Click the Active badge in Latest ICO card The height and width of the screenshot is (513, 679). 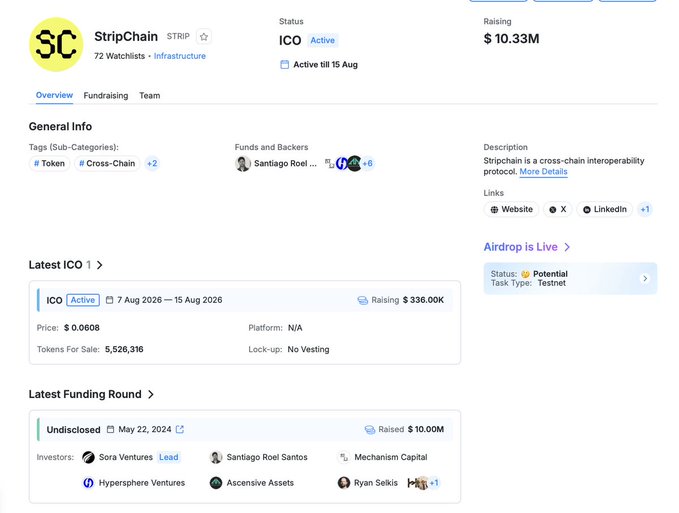point(83,300)
